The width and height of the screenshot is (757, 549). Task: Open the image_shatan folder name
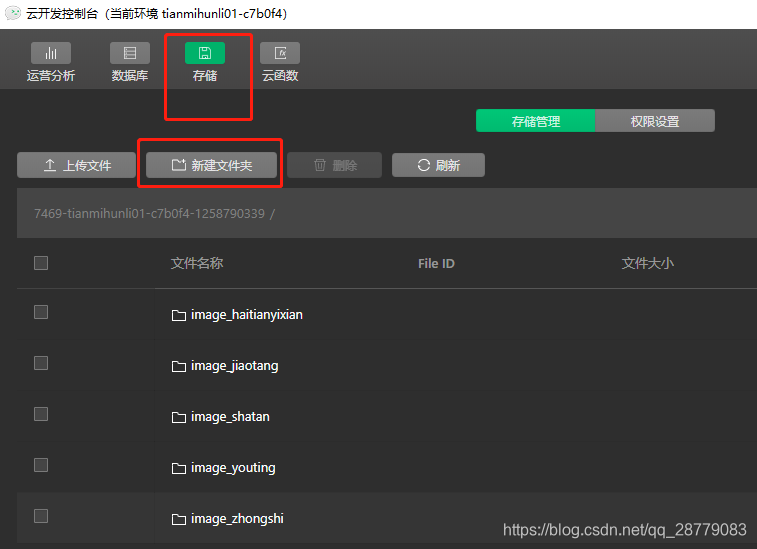click(x=230, y=417)
